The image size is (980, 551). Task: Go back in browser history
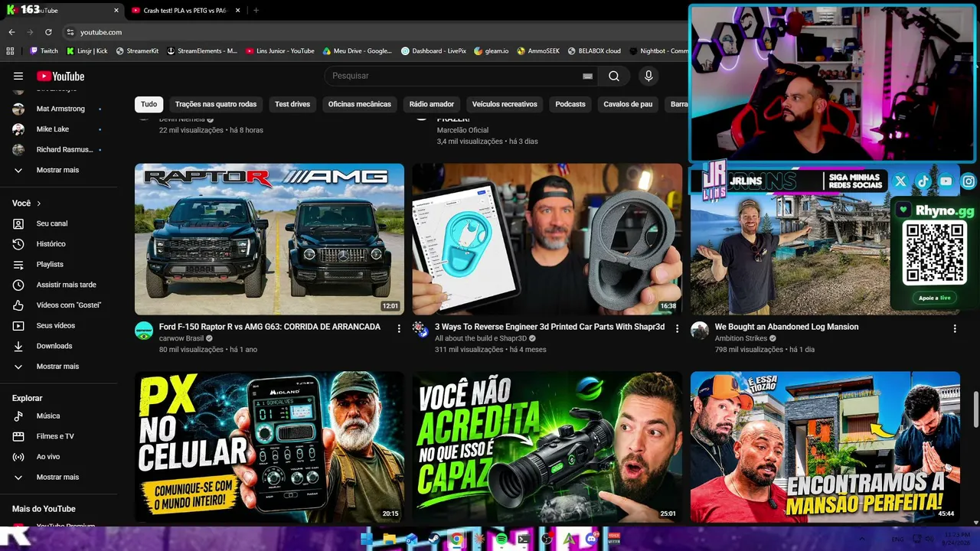pos(11,32)
